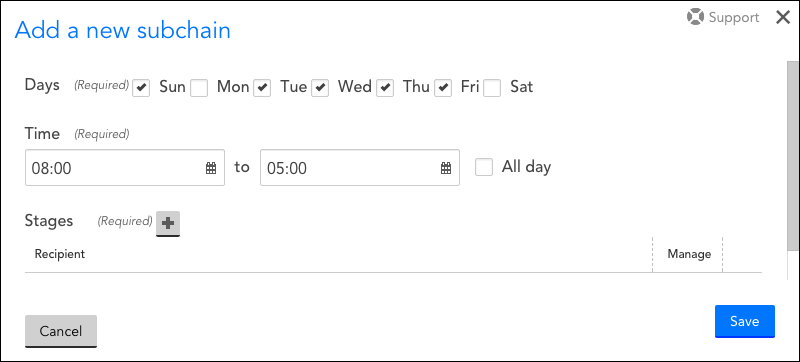The width and height of the screenshot is (800, 362).
Task: Check the Sat checkbox
Action: (x=492, y=88)
